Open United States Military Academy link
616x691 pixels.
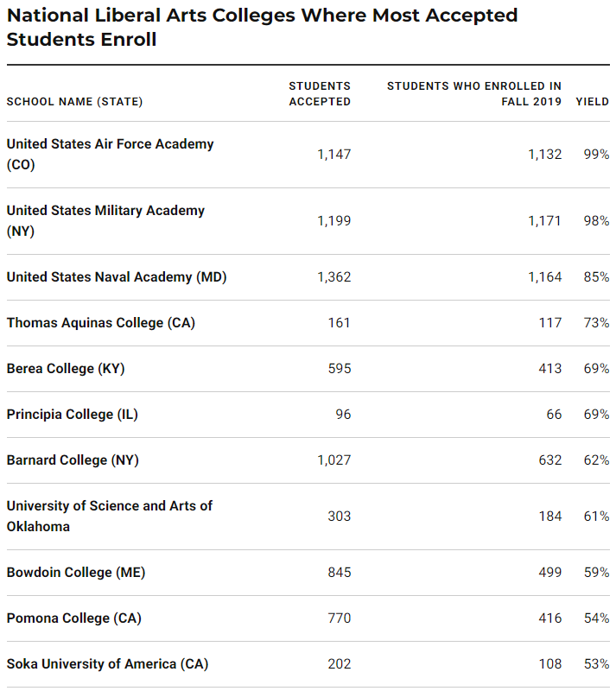[x=105, y=211]
